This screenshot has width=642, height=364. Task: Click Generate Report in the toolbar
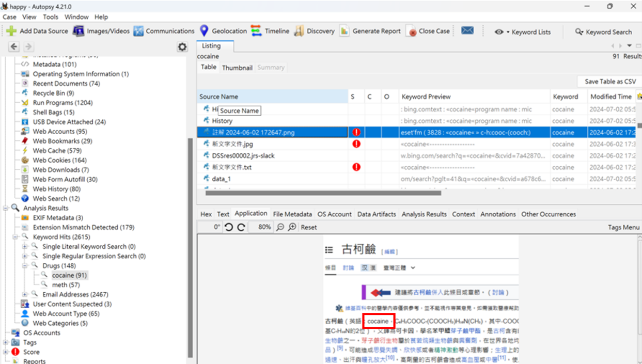click(x=370, y=31)
